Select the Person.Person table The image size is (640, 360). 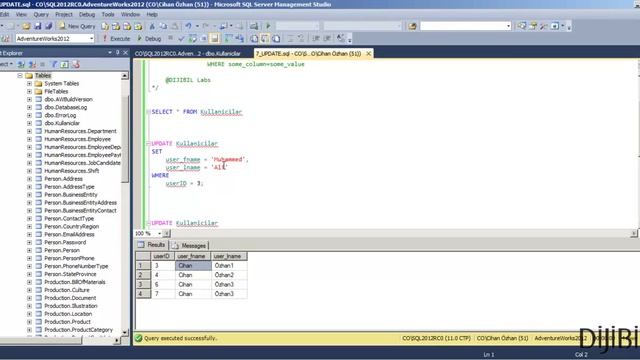[x=62, y=250]
